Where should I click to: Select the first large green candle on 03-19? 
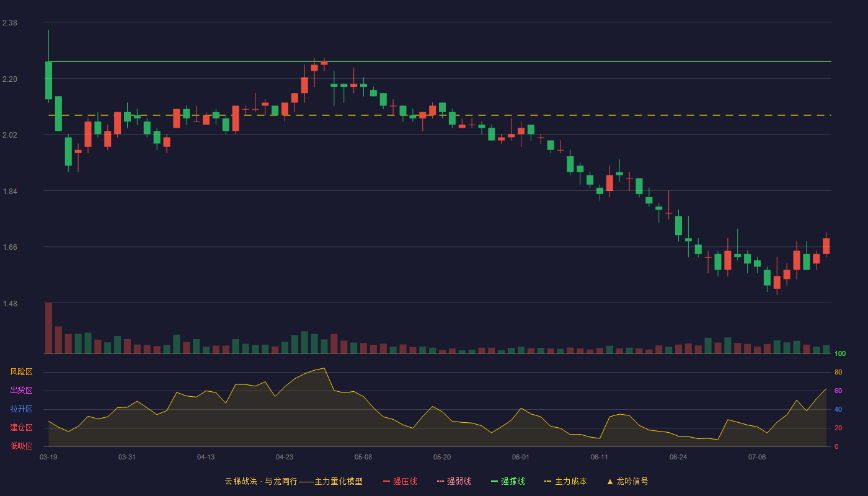coord(48,80)
